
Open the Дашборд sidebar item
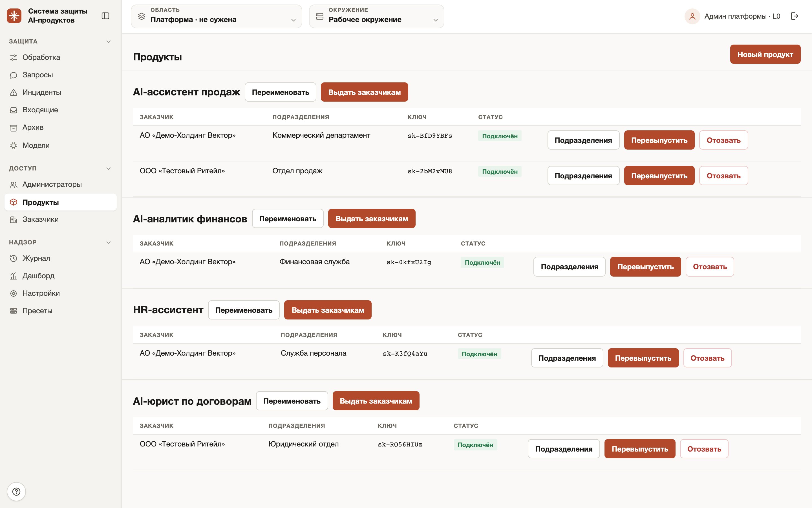(60, 276)
